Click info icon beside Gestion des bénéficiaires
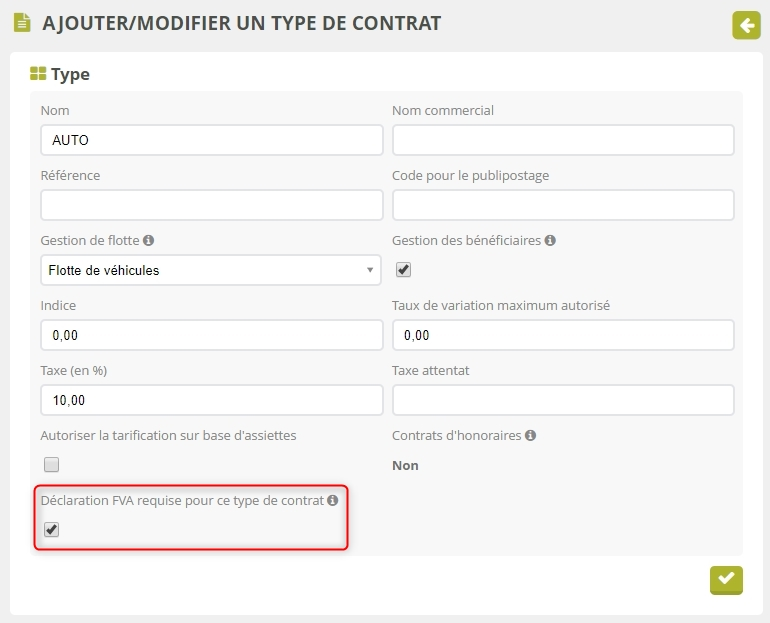The width and height of the screenshot is (770, 623). pos(550,241)
